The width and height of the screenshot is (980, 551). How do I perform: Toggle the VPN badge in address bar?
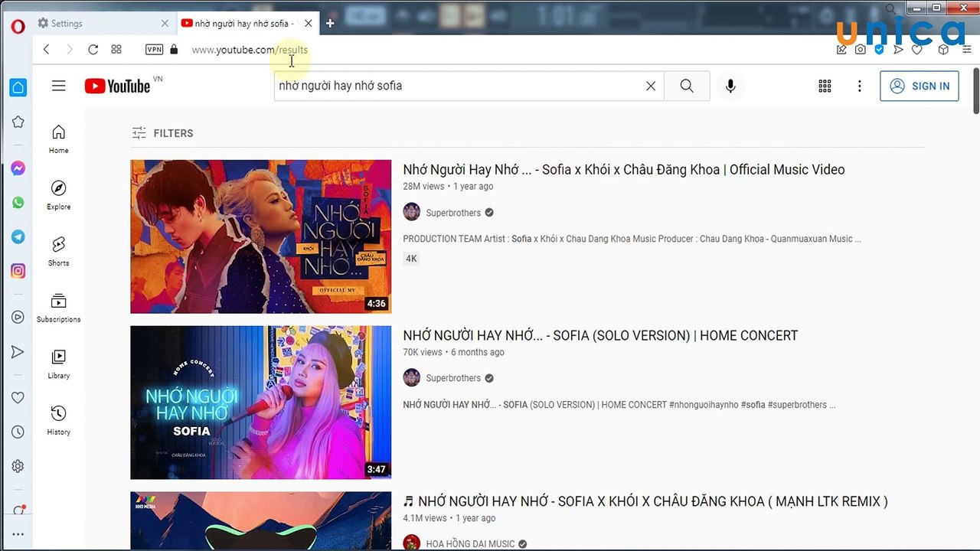154,50
